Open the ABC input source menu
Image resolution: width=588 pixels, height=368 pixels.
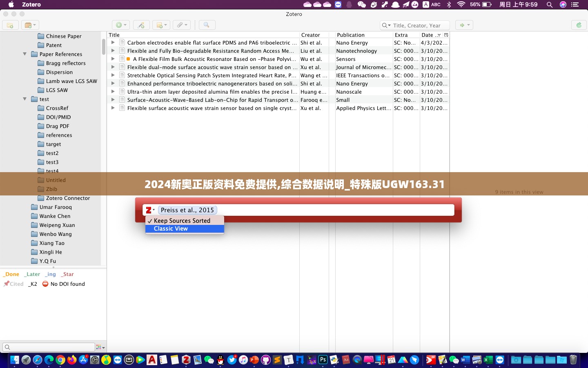tap(432, 4)
